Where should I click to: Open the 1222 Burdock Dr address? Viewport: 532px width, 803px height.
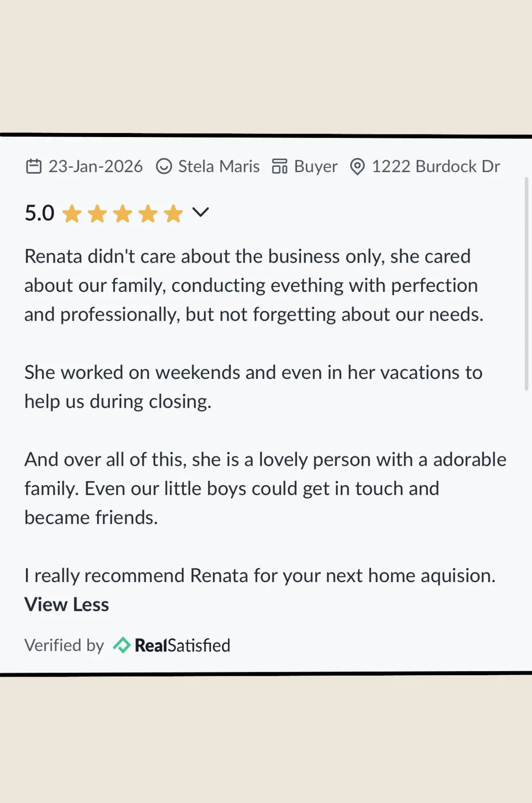tap(436, 166)
